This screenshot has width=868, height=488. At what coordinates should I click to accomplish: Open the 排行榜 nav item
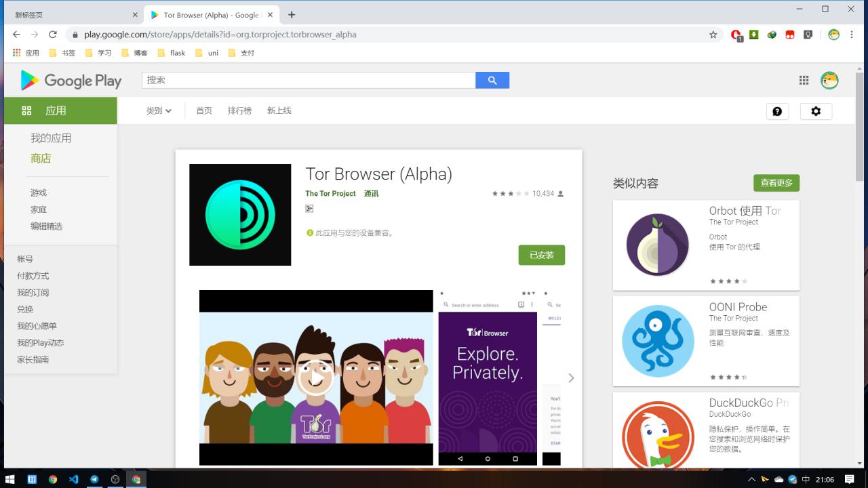(239, 110)
